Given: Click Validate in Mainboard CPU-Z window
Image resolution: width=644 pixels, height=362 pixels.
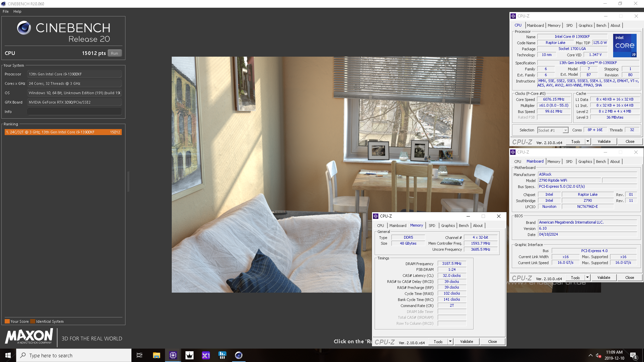Looking at the screenshot, I should pyautogui.click(x=604, y=278).
